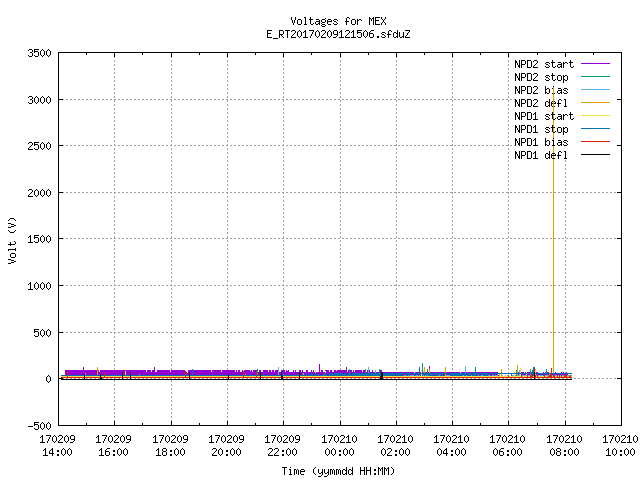This screenshot has height=480, width=640.
Task: Click the light blue NPD2 bias legend line
Action: click(596, 89)
